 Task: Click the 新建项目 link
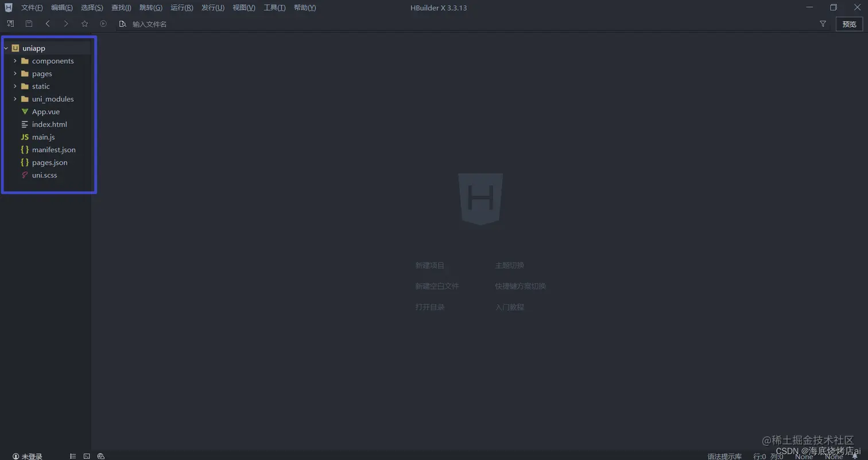point(430,265)
